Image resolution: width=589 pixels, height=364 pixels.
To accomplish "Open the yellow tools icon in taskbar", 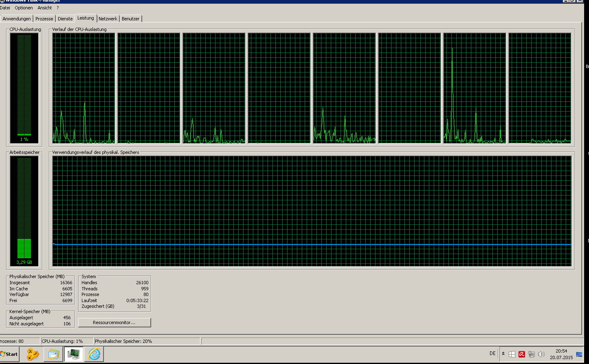I will coord(33,354).
